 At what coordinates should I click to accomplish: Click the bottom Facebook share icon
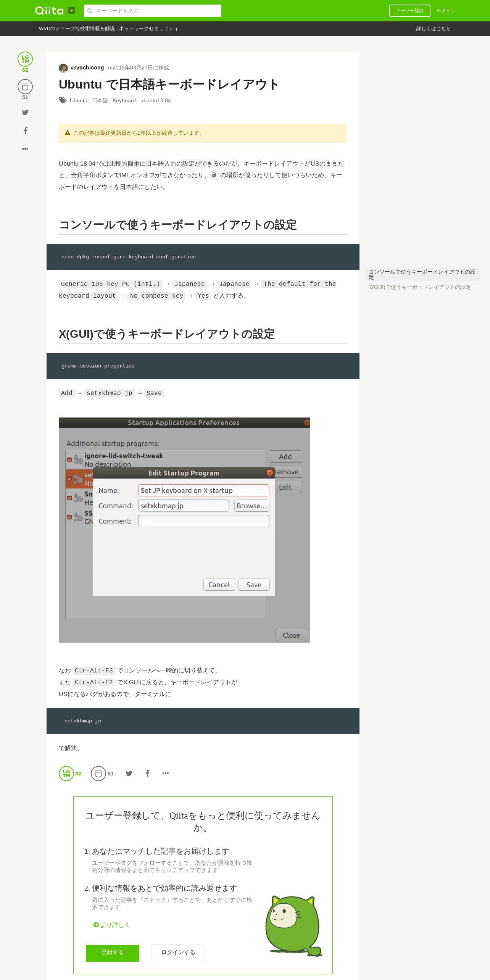click(148, 774)
